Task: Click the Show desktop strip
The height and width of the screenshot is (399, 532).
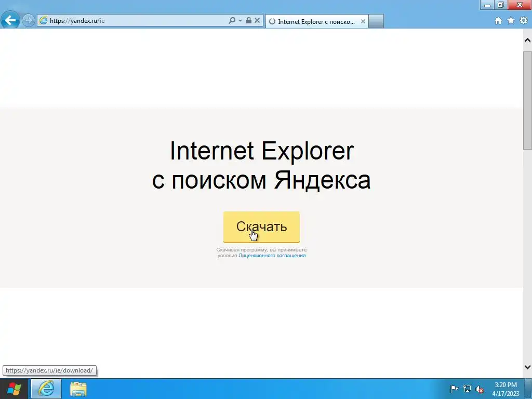Action: (528, 389)
